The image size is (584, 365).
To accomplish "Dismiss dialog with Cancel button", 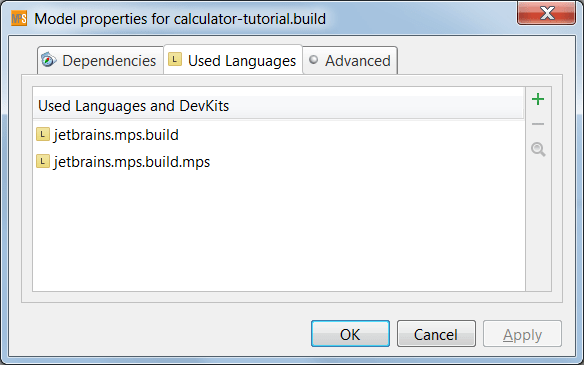I will (436, 334).
